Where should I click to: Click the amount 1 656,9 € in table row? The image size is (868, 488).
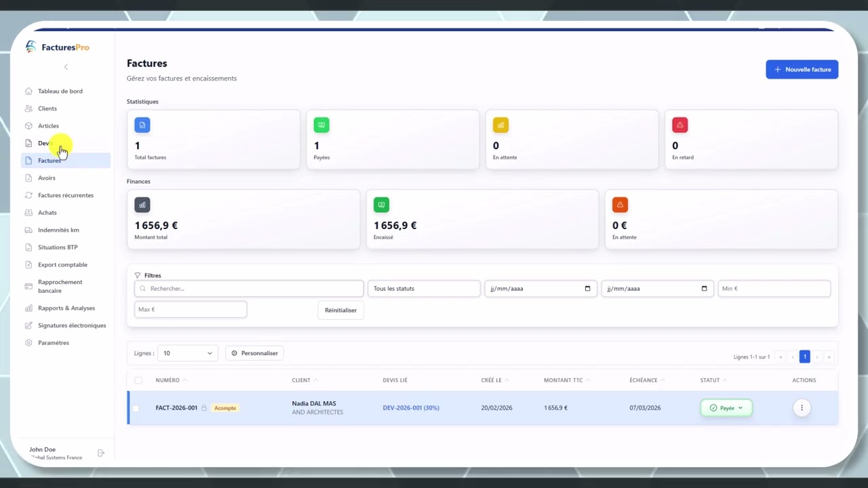555,408
